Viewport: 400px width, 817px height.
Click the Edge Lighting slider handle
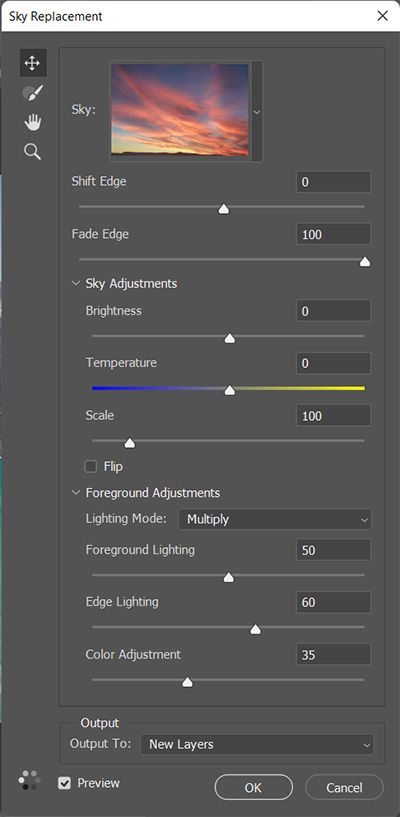[x=255, y=629]
